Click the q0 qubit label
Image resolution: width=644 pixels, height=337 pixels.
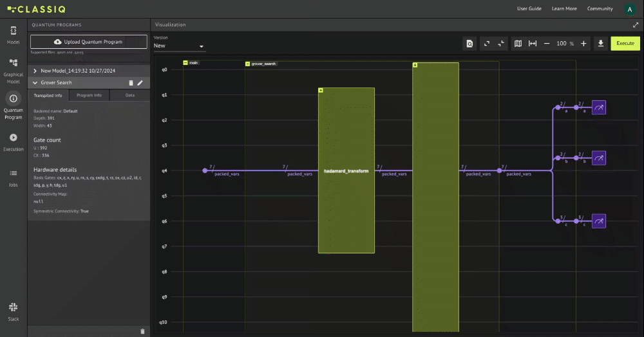164,69
